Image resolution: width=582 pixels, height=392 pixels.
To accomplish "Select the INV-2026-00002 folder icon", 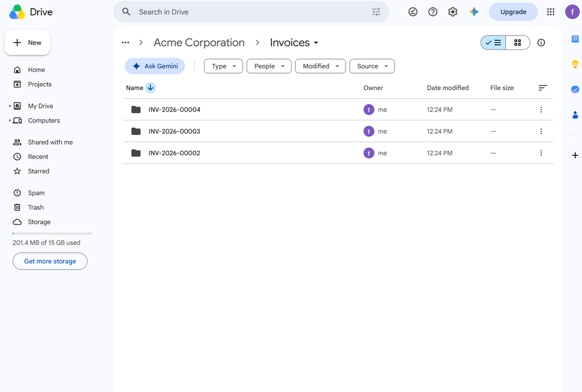I will tap(136, 153).
